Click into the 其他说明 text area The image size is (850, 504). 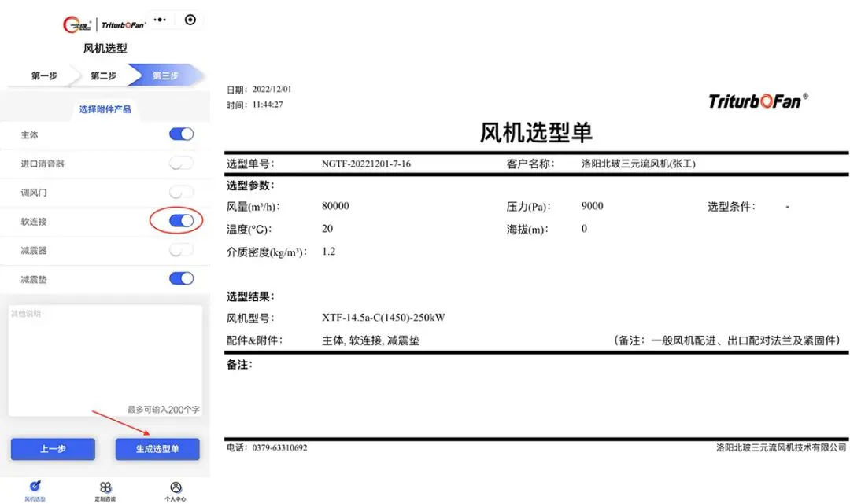click(105, 358)
